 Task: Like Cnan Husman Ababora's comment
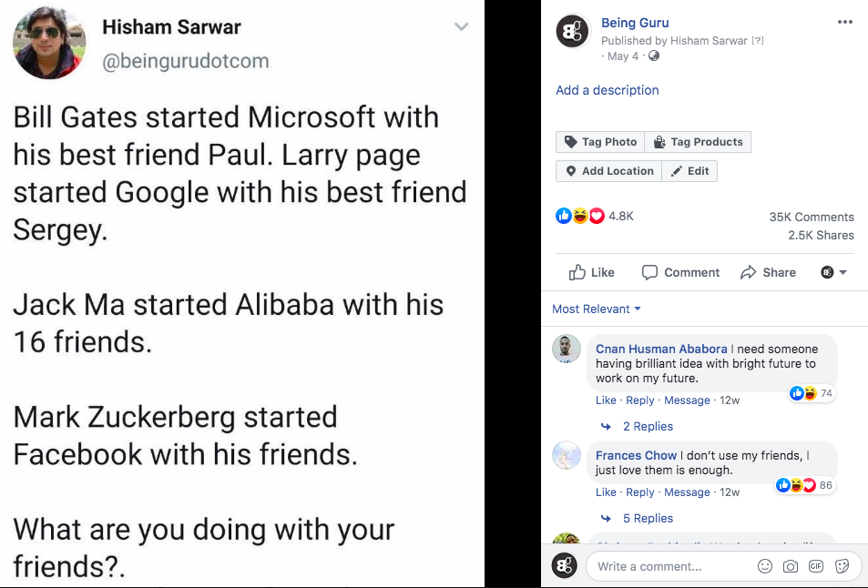606,400
